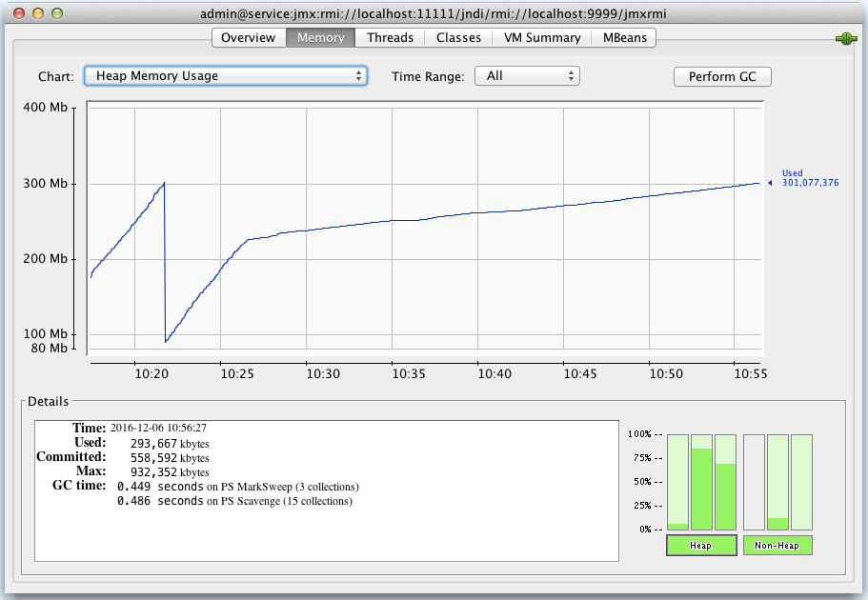
Task: Switch to the Overview tab
Action: (x=248, y=38)
